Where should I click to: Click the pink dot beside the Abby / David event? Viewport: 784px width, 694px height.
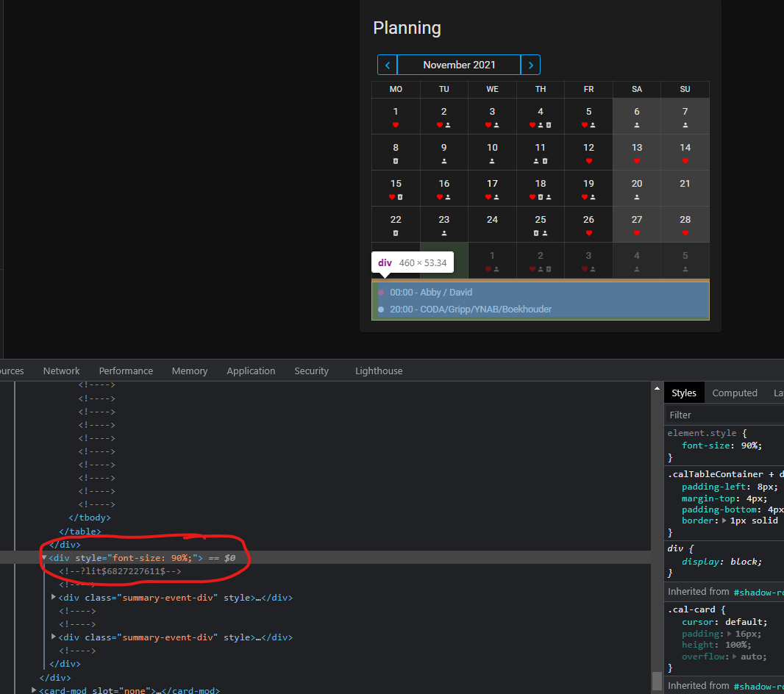[381, 292]
